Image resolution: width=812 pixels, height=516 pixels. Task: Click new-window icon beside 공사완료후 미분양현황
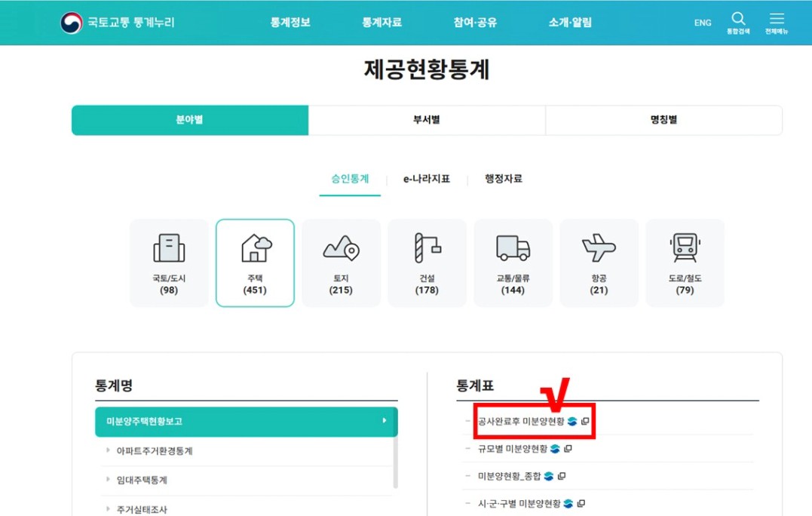pos(585,421)
